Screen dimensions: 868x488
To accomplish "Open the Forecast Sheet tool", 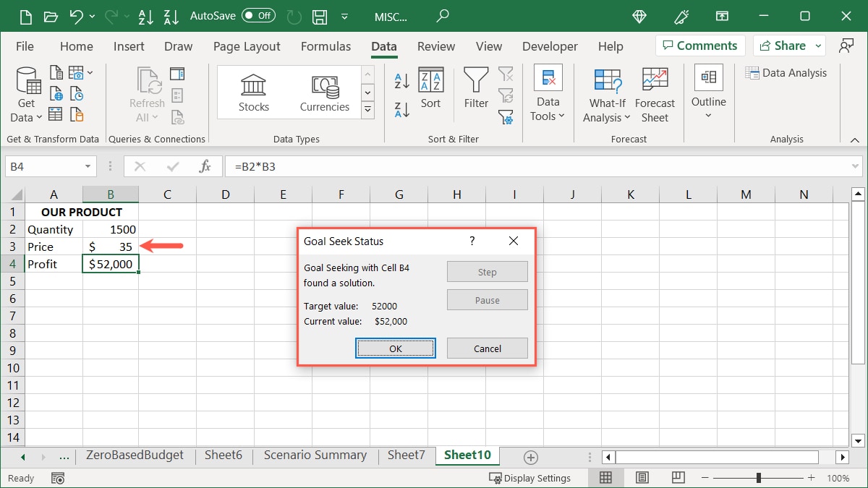I will coord(655,94).
